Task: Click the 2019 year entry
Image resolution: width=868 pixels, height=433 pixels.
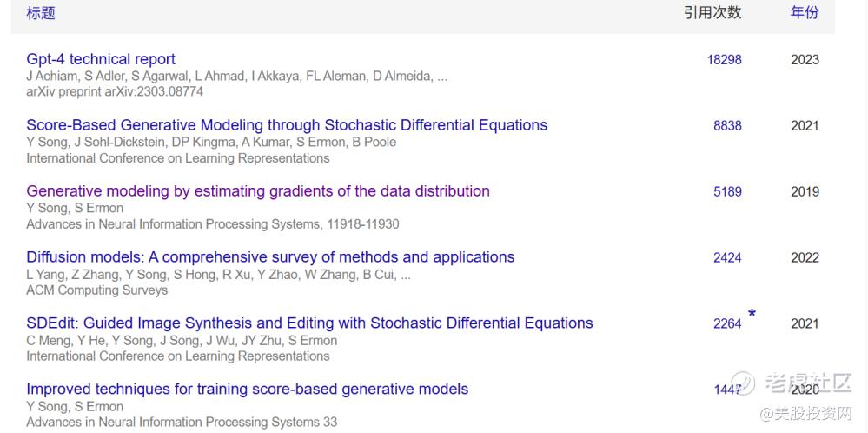Action: (805, 192)
